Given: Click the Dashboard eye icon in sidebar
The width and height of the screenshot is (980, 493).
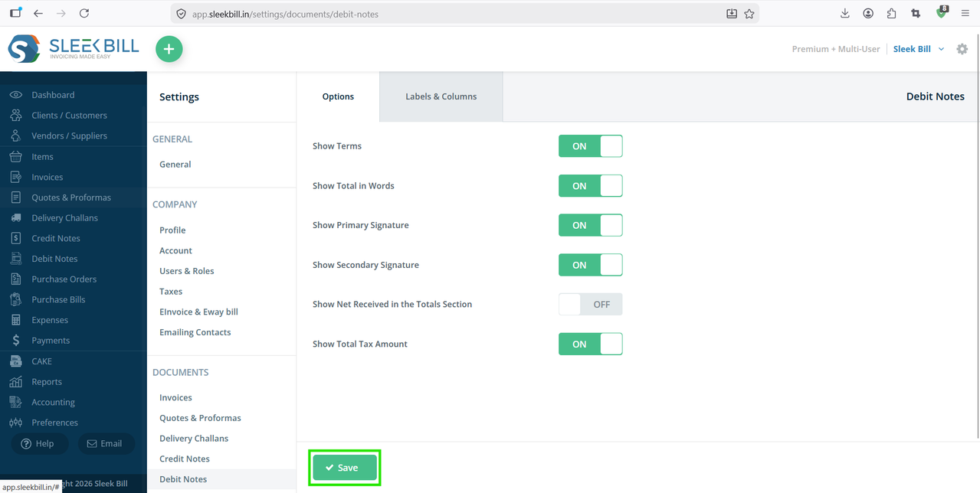Looking at the screenshot, I should (x=16, y=95).
